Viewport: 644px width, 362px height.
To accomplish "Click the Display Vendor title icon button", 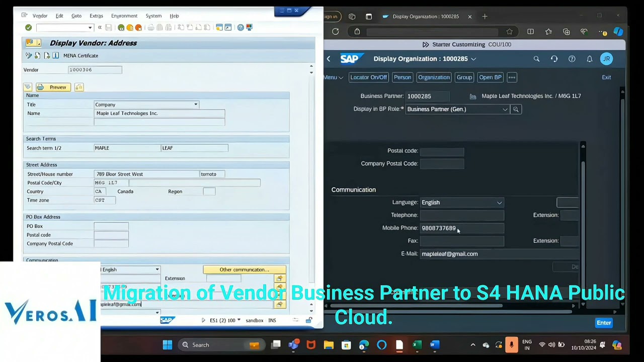I will (33, 43).
